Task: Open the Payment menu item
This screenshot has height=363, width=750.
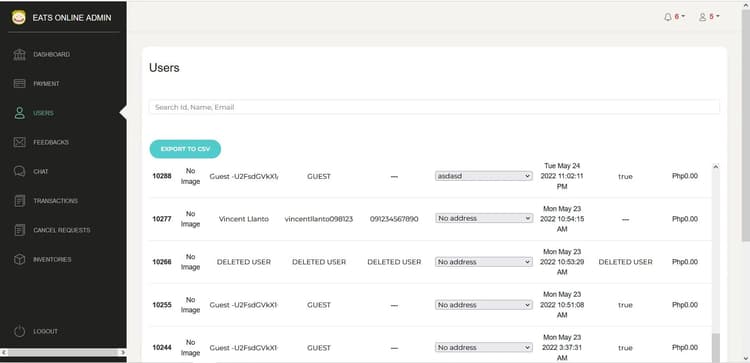Action: 46,84
